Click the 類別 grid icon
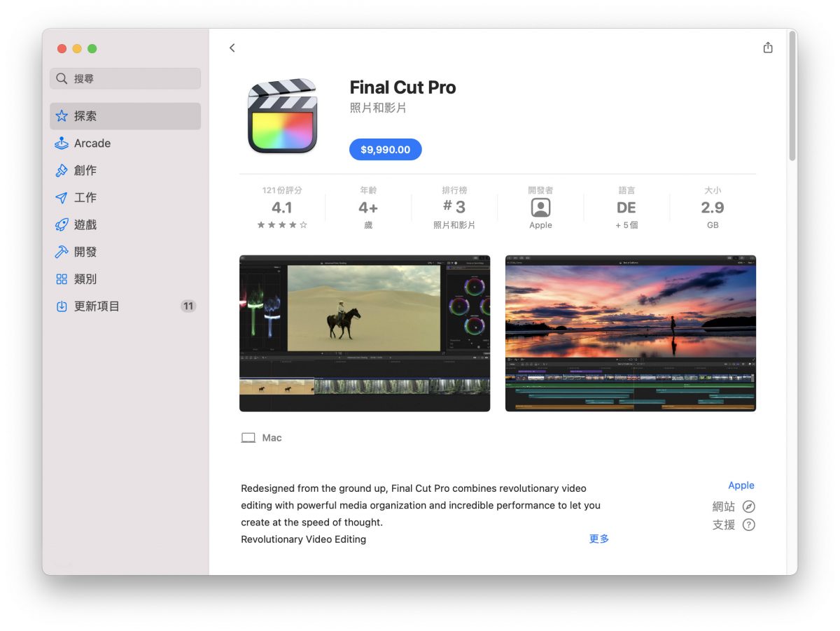Image resolution: width=840 pixels, height=631 pixels. click(62, 279)
